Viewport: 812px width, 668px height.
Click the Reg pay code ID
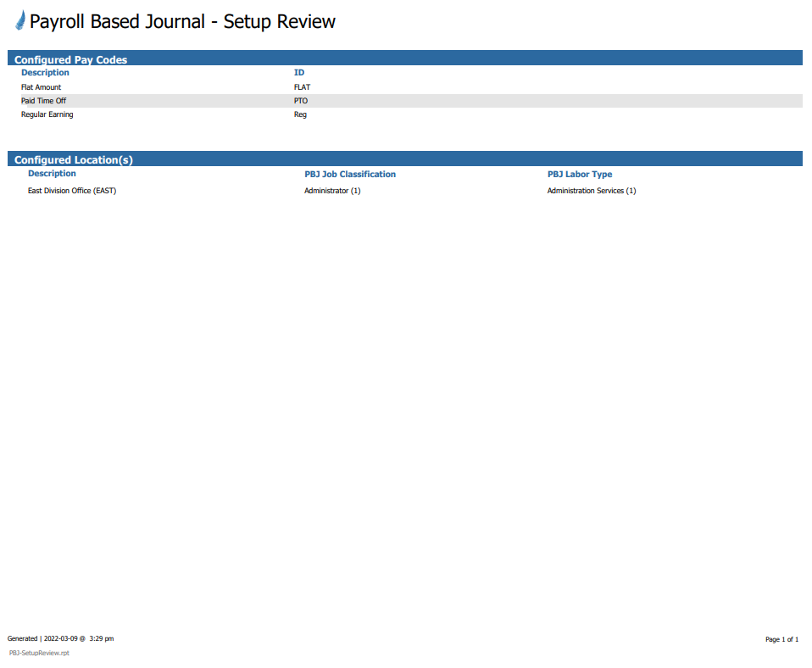pyautogui.click(x=300, y=114)
